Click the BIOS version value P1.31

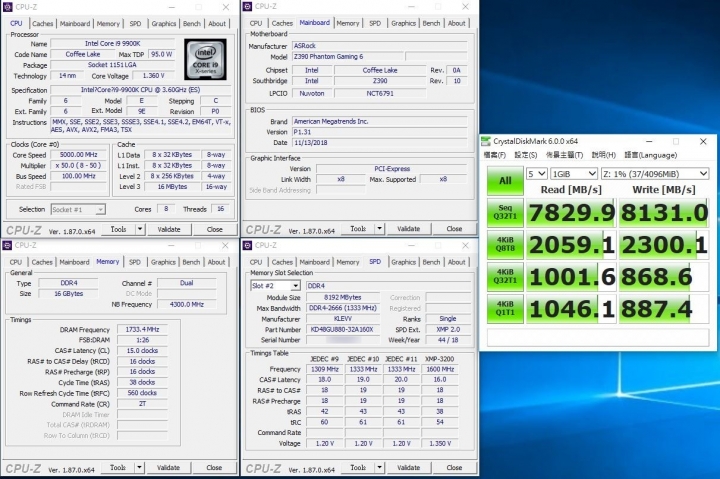tap(380, 132)
